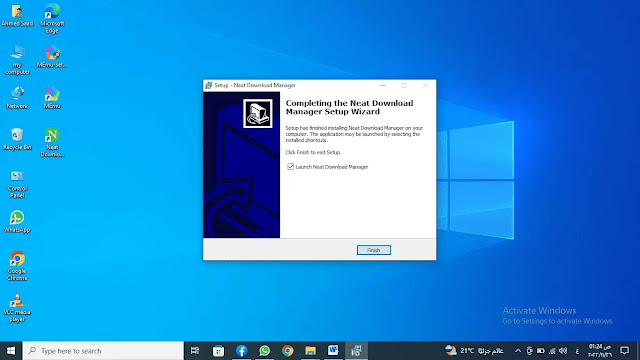Click the Setup window title bar icon
This screenshot has width=640, height=360.
[x=209, y=85]
